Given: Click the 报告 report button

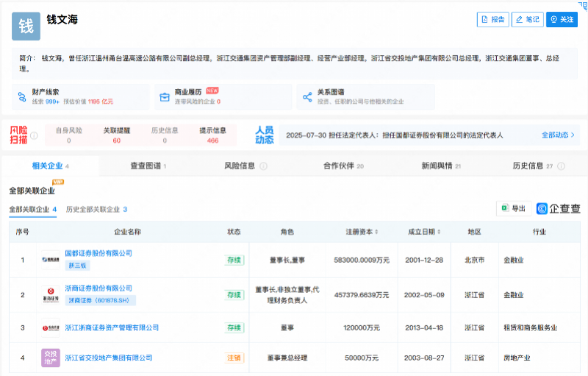Looking at the screenshot, I should pyautogui.click(x=493, y=20).
